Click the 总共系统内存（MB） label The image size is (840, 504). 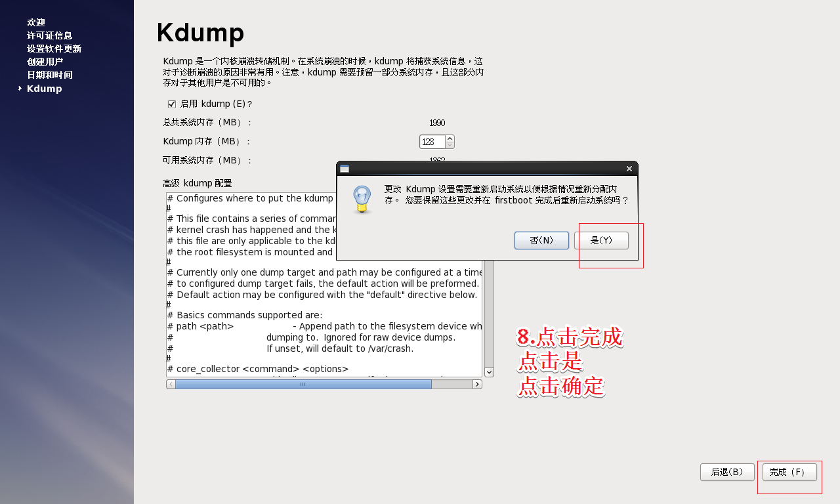pyautogui.click(x=207, y=122)
